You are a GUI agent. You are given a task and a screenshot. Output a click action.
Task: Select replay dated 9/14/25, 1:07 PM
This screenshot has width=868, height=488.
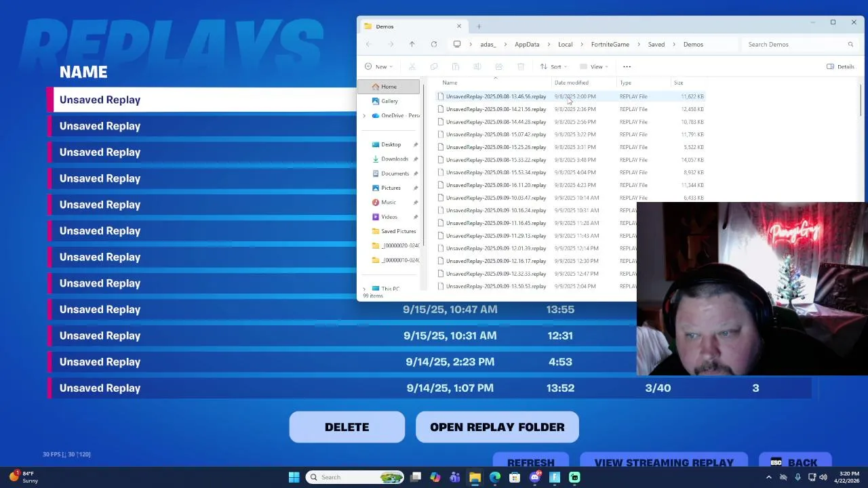coord(429,388)
